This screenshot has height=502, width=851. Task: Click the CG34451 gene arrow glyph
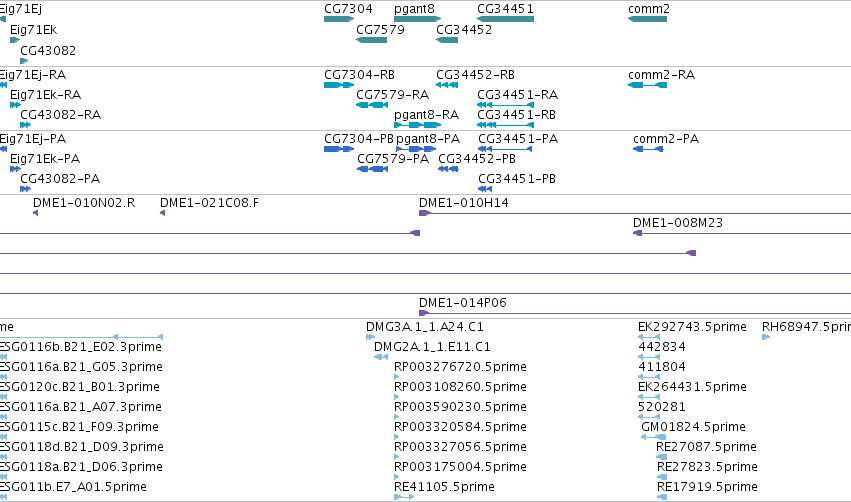pyautogui.click(x=505, y=19)
